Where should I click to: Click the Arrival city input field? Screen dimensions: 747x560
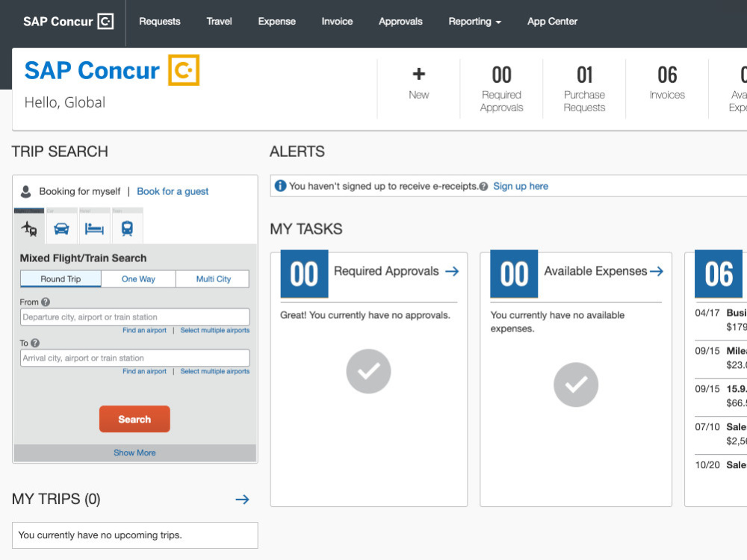click(x=134, y=358)
